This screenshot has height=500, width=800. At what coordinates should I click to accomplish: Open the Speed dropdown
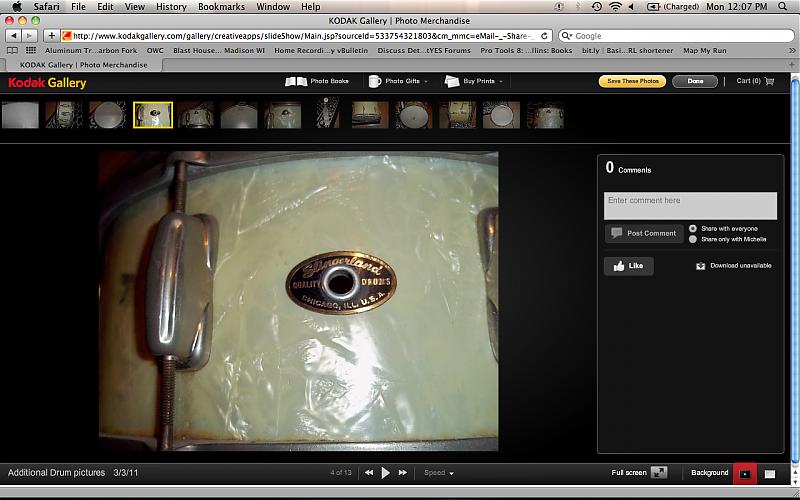(x=438, y=473)
